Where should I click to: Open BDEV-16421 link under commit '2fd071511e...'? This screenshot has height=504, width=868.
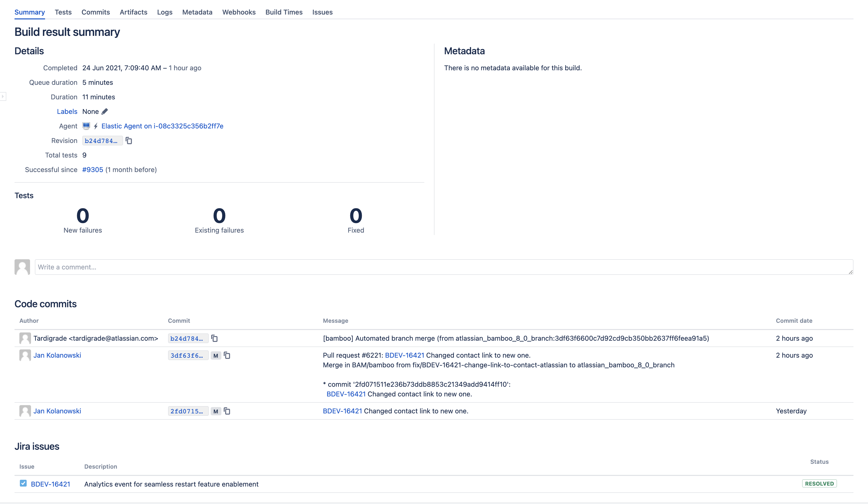346,394
